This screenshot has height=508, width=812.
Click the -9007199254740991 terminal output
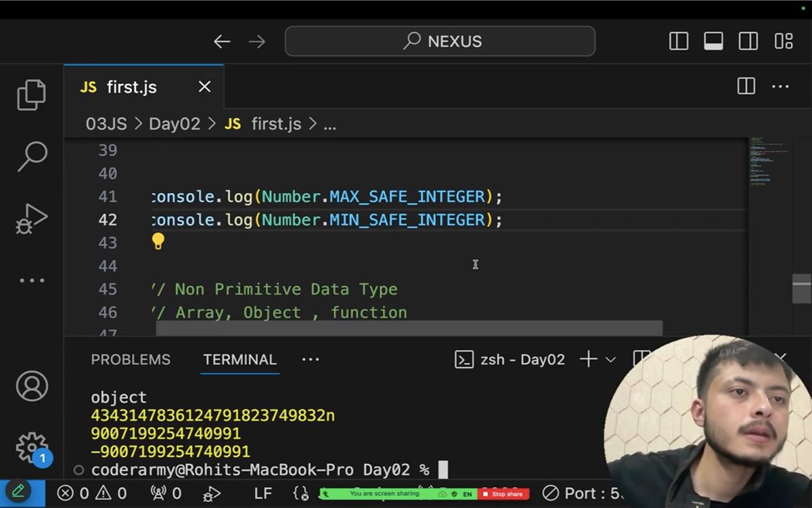click(x=171, y=451)
